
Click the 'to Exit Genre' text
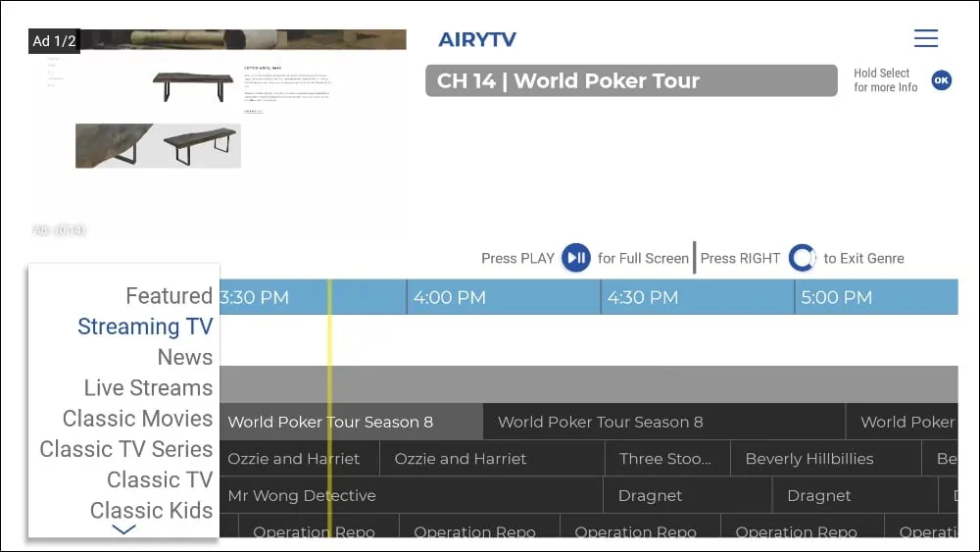[863, 258]
